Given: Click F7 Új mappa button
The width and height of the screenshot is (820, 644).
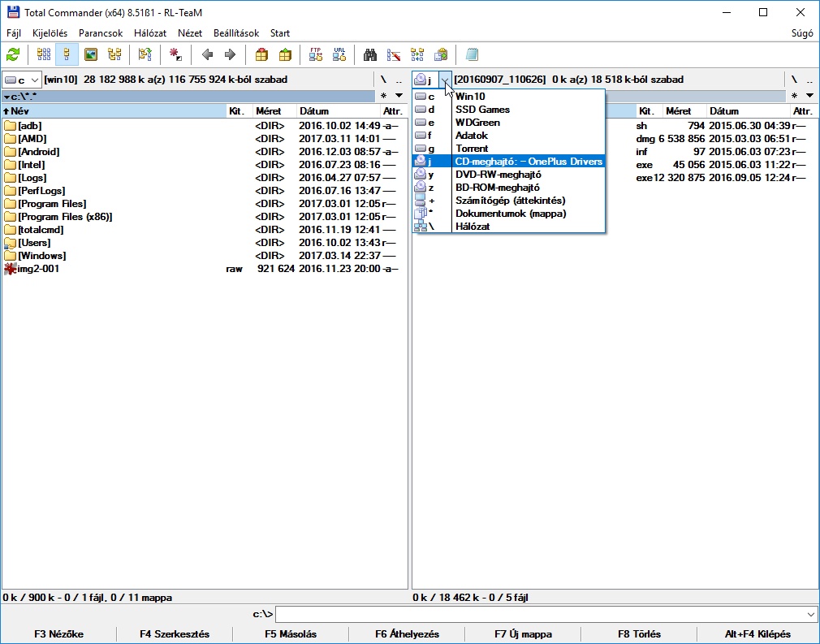Looking at the screenshot, I should coord(523,634).
